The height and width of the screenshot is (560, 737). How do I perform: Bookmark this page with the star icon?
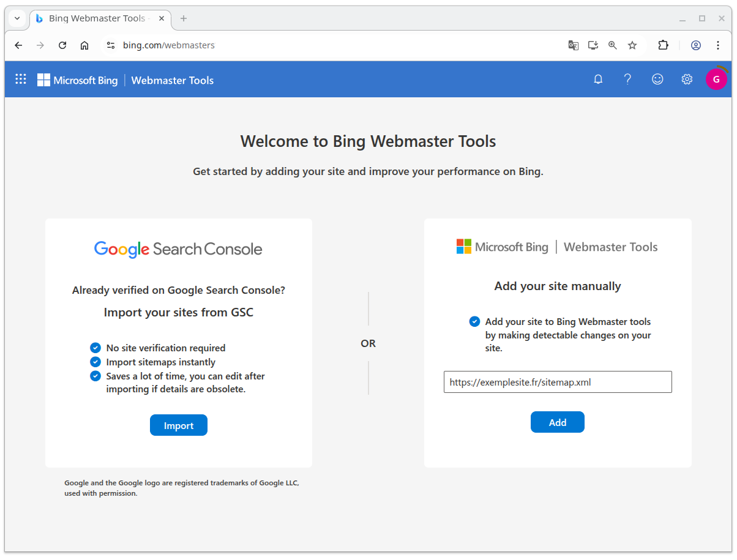coord(632,45)
